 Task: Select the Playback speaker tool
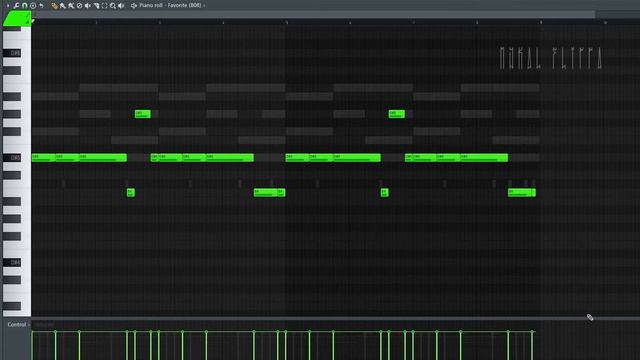click(x=121, y=6)
